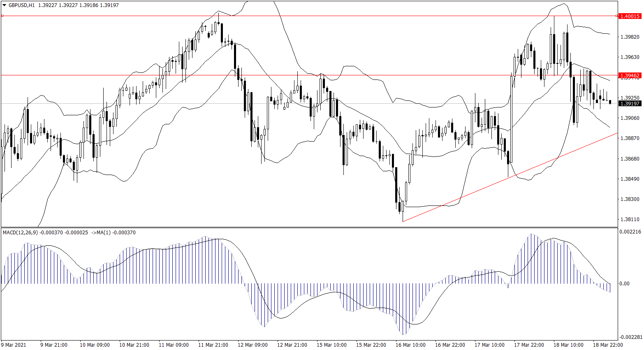Click the MACD(12,26,9) indicator label
The height and width of the screenshot is (350, 644).
[20, 233]
